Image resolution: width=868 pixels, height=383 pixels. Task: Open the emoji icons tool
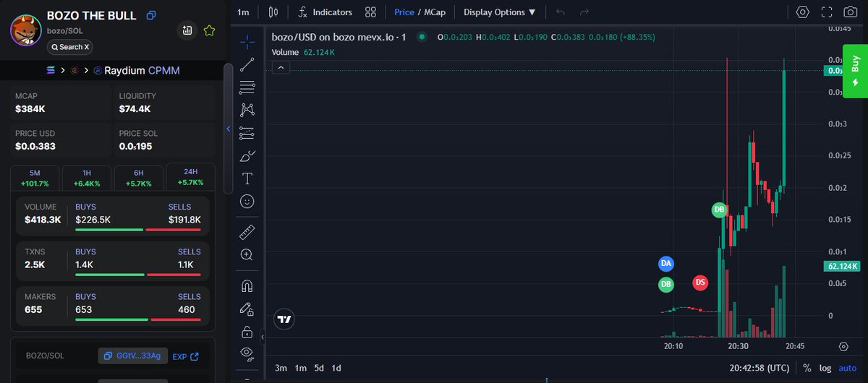click(247, 202)
